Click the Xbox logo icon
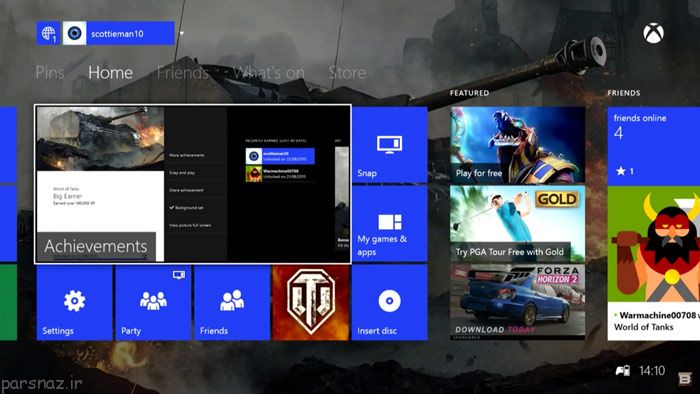 (653, 33)
